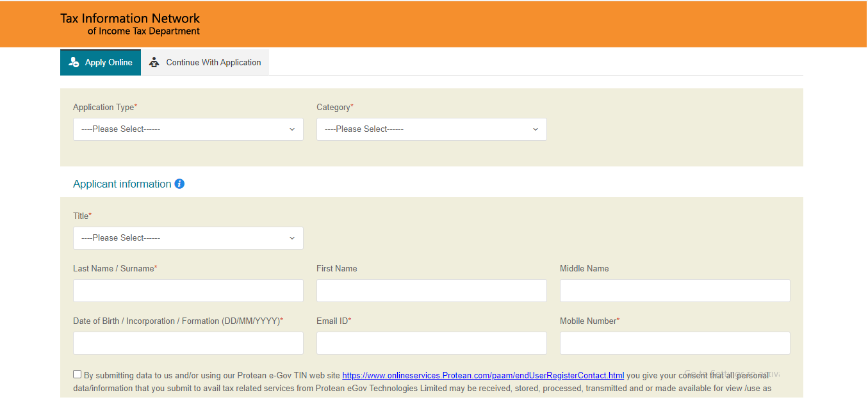This screenshot has height=402, width=868.
Task: Click the Applicant information info icon
Action: click(x=179, y=184)
